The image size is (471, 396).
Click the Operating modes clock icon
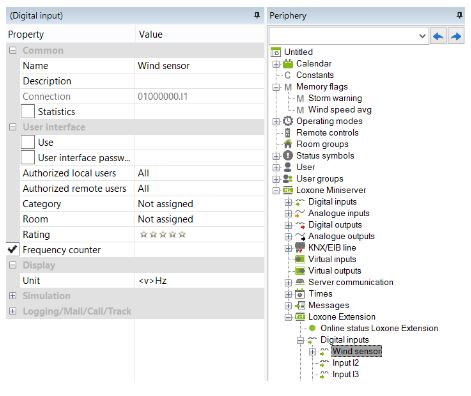[x=288, y=121]
